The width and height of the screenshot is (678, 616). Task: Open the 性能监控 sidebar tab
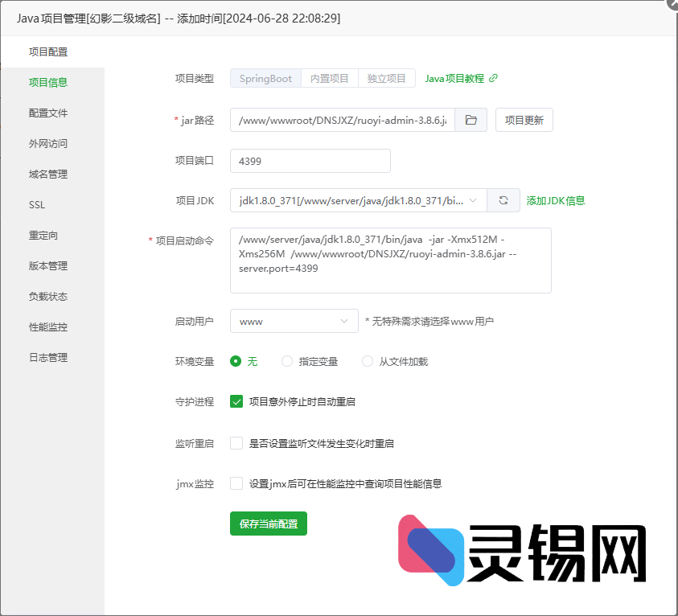[48, 327]
